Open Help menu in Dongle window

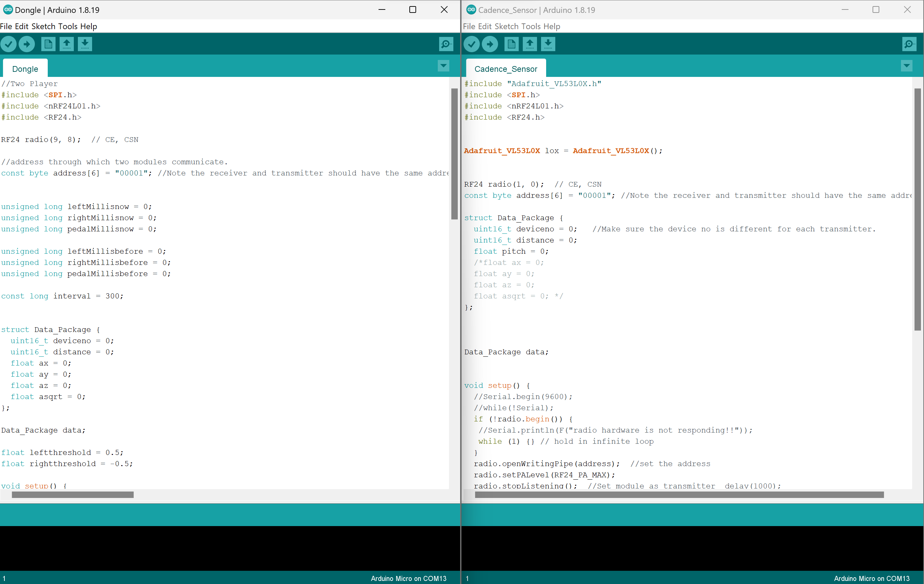click(x=89, y=26)
